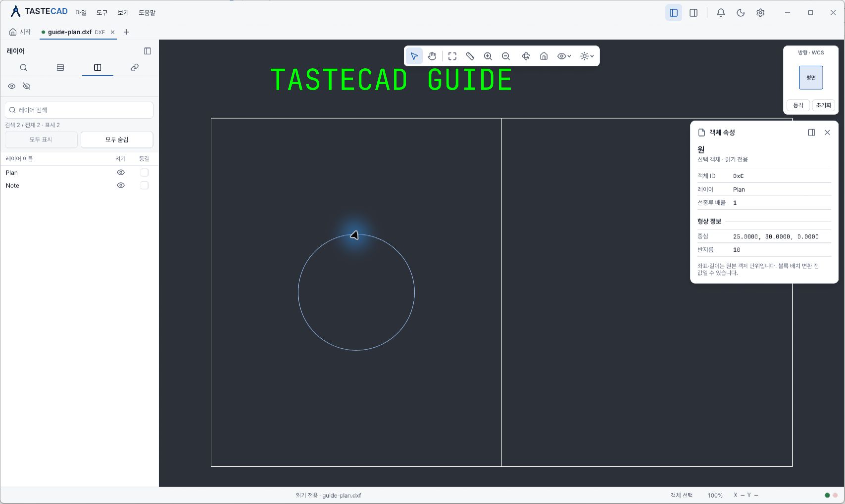Open the visibility eye dropdown in toolbar
The width and height of the screenshot is (845, 504).
coord(564,56)
